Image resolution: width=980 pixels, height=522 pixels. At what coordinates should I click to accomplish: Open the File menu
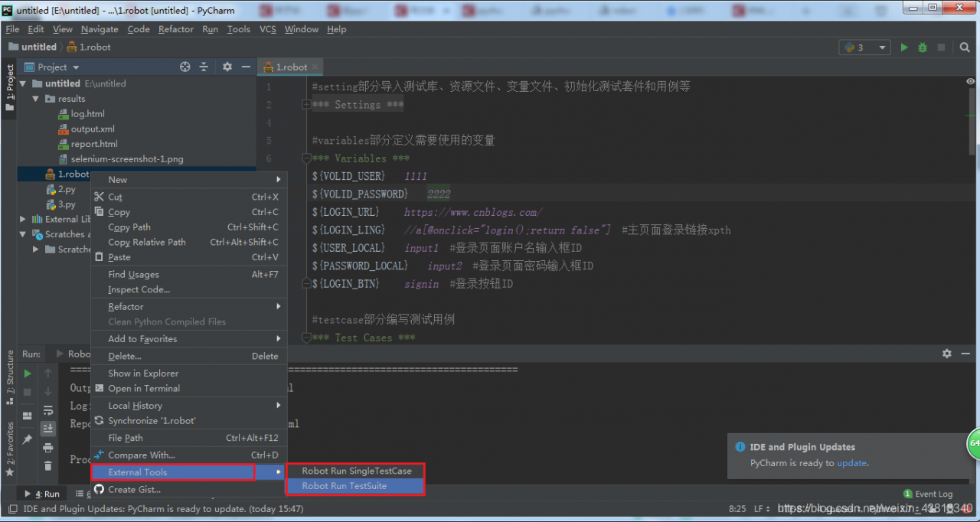(x=12, y=29)
